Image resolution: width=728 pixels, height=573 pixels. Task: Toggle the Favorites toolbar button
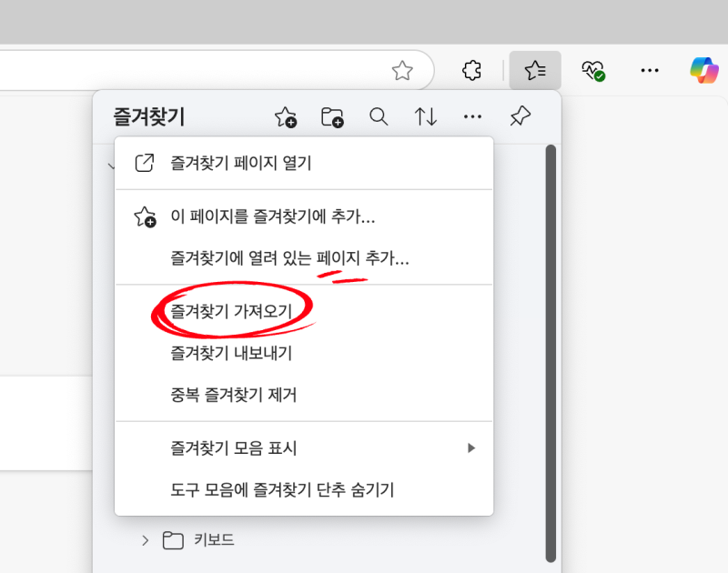tap(535, 71)
